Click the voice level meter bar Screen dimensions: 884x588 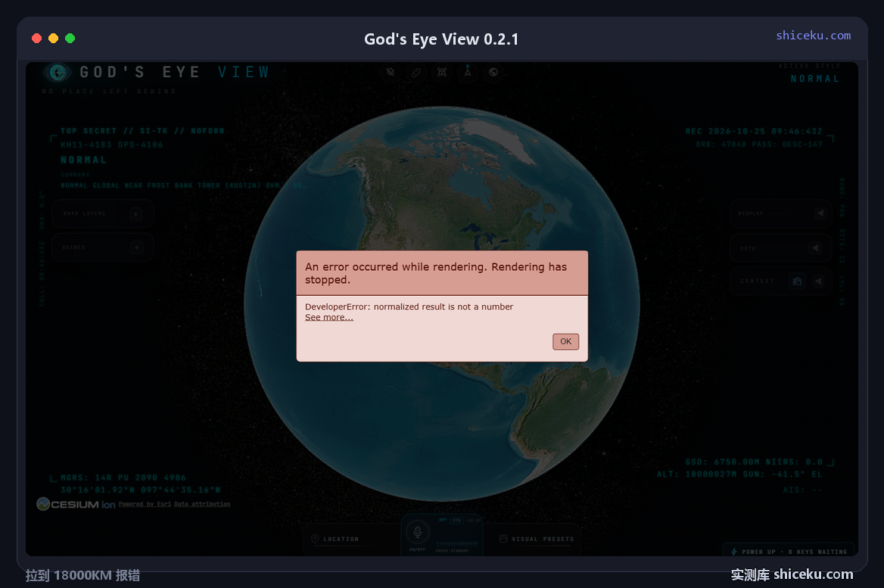point(457,543)
